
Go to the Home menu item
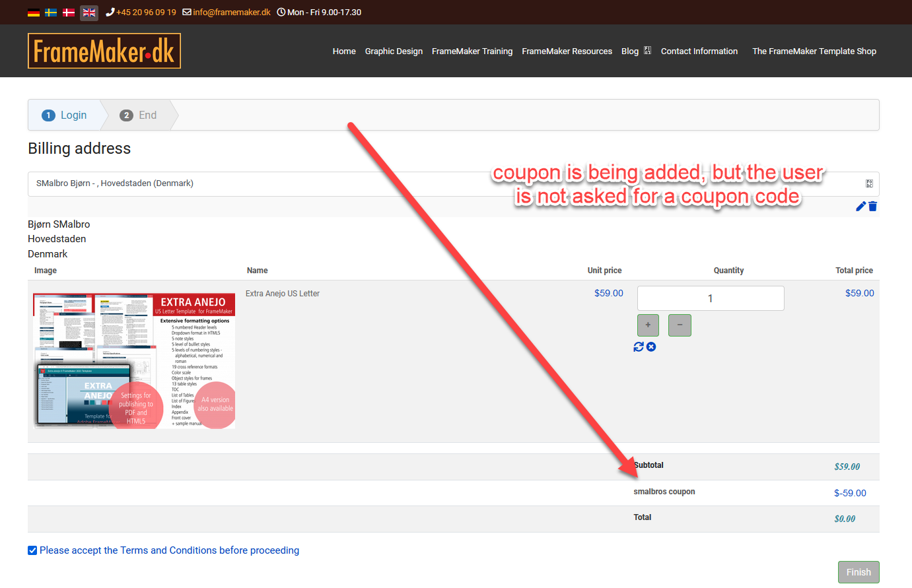coord(344,51)
